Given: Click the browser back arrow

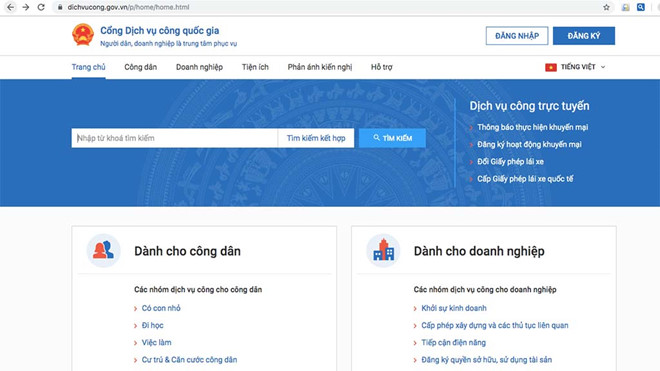Looking at the screenshot, I should (11, 7).
